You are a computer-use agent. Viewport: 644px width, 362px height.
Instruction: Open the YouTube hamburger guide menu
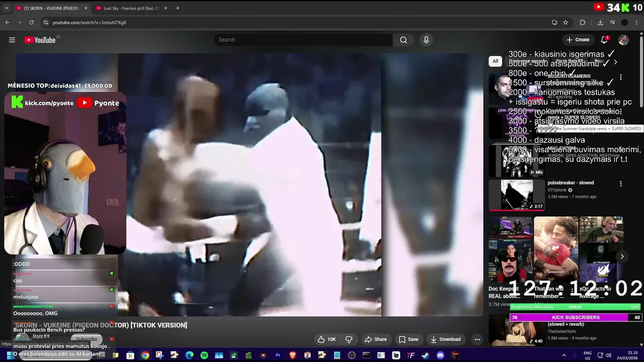point(12,40)
